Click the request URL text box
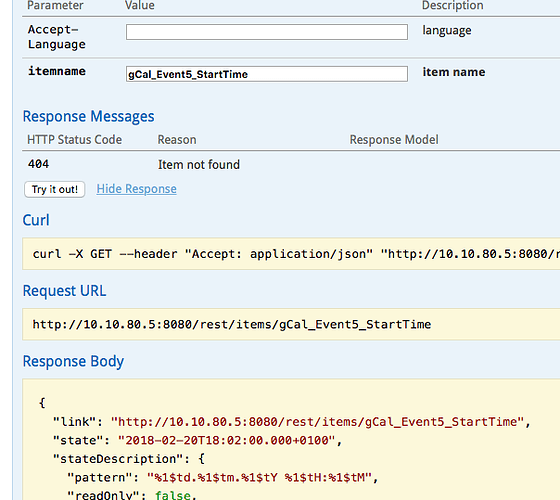 (291, 324)
